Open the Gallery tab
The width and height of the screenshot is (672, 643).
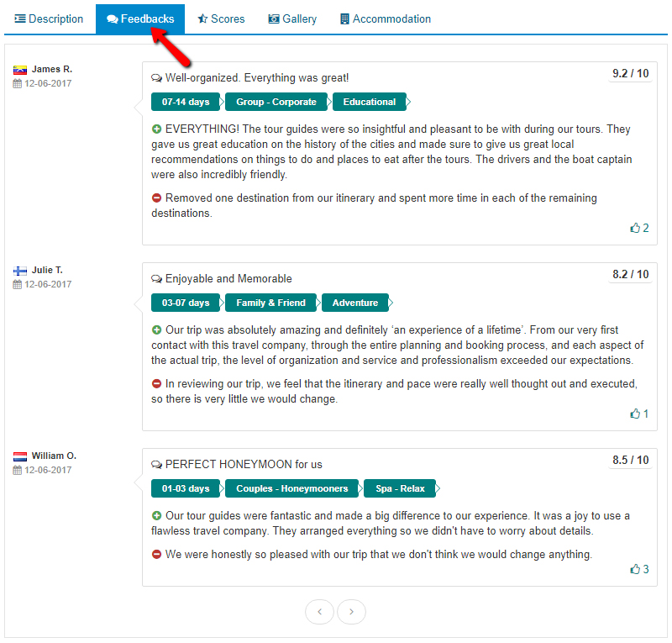pyautogui.click(x=292, y=18)
